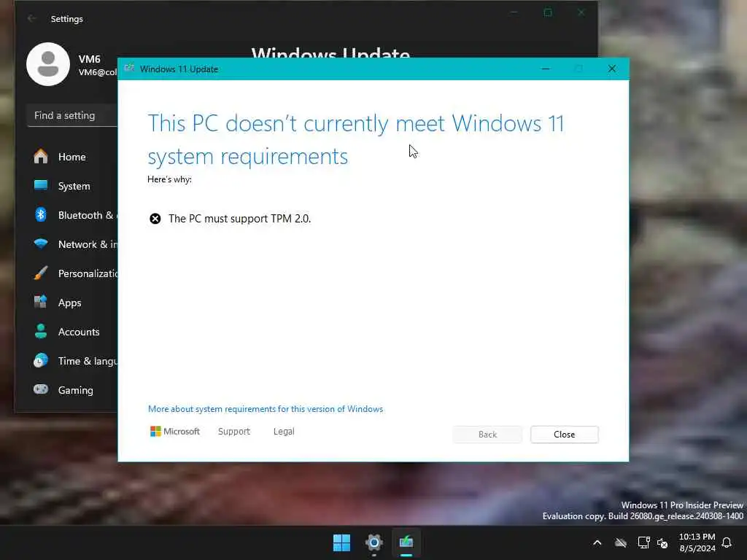Click the VM6 account name

(90, 59)
